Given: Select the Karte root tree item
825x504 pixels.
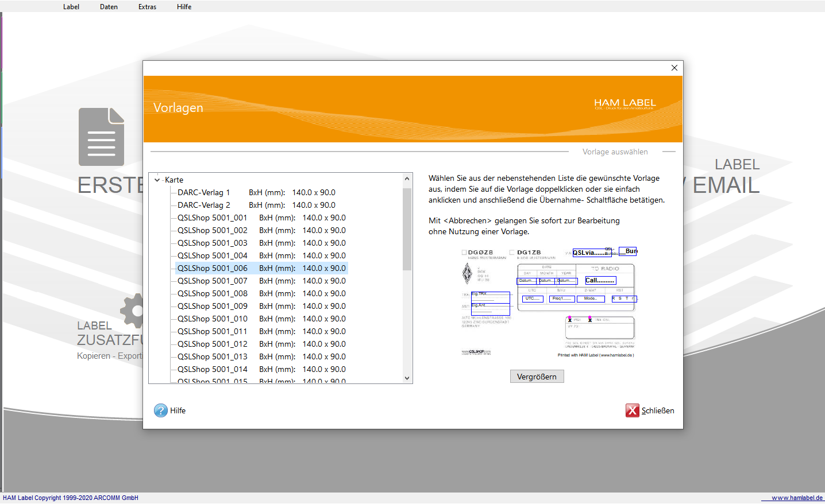Looking at the screenshot, I should click(174, 180).
